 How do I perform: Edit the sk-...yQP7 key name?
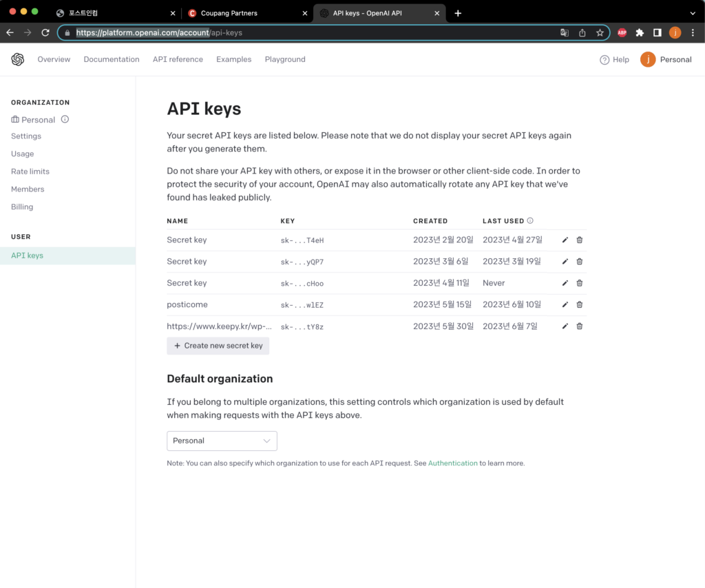pos(565,262)
